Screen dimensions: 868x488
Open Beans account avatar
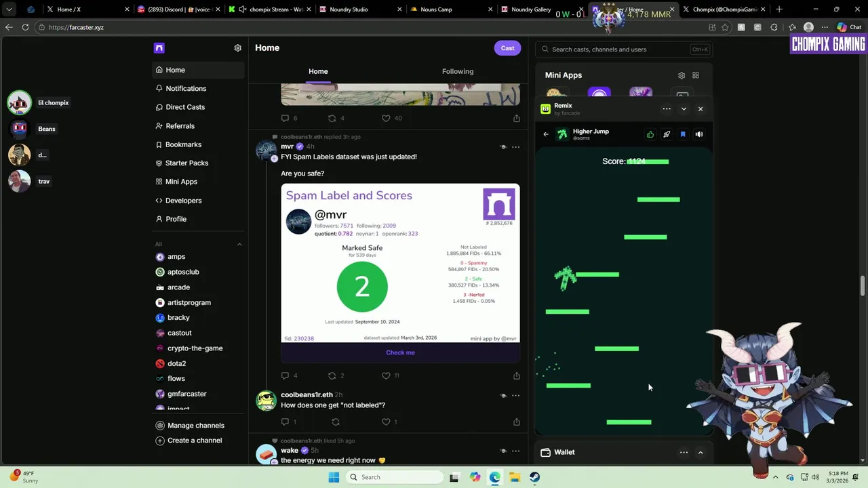point(19,129)
